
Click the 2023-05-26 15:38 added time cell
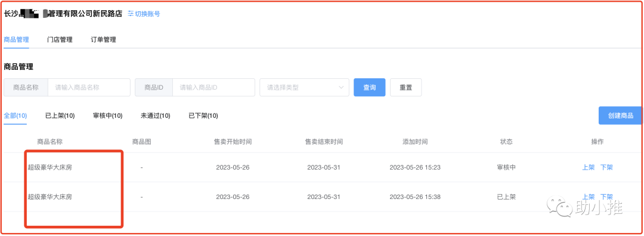pos(415,197)
